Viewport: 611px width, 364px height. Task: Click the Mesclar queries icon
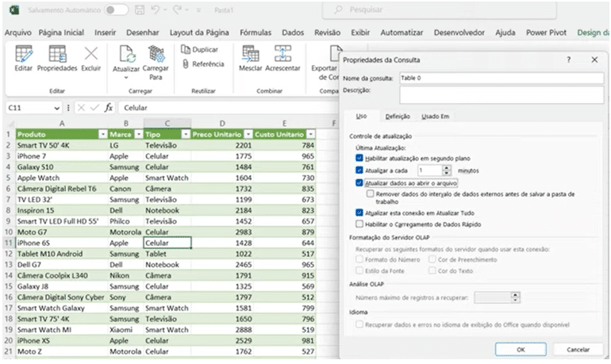pyautogui.click(x=251, y=54)
